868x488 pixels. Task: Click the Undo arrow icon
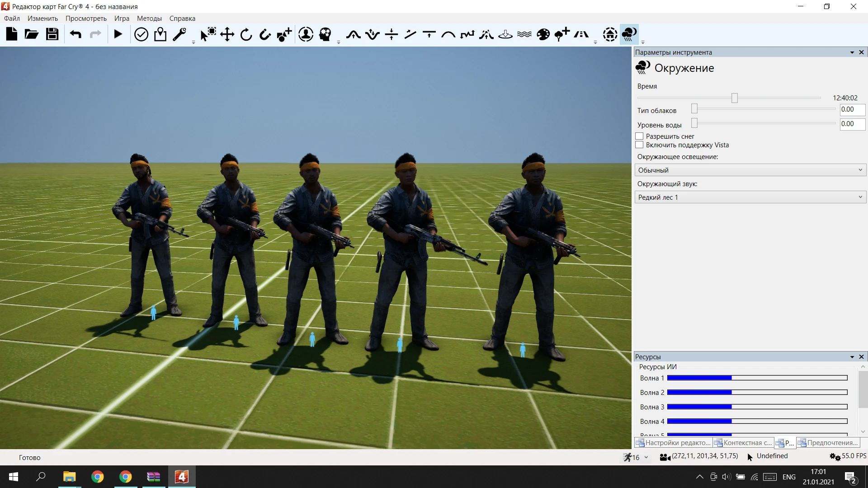coord(75,34)
